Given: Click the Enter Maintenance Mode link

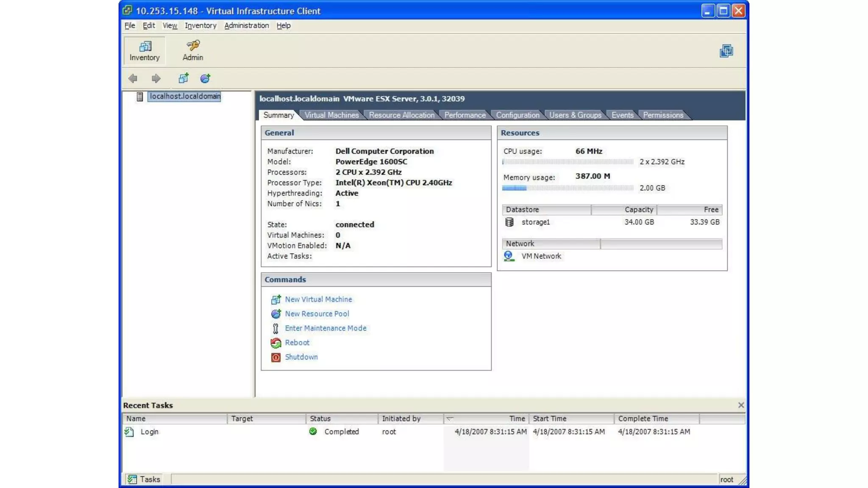Looking at the screenshot, I should click(325, 328).
